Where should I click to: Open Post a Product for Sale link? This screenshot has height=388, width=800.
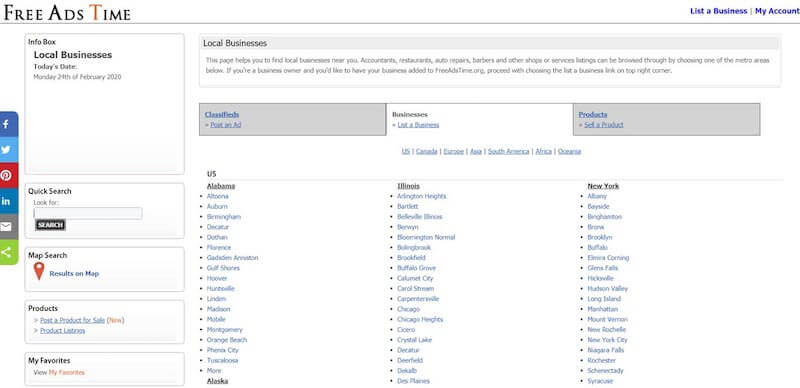click(x=72, y=320)
